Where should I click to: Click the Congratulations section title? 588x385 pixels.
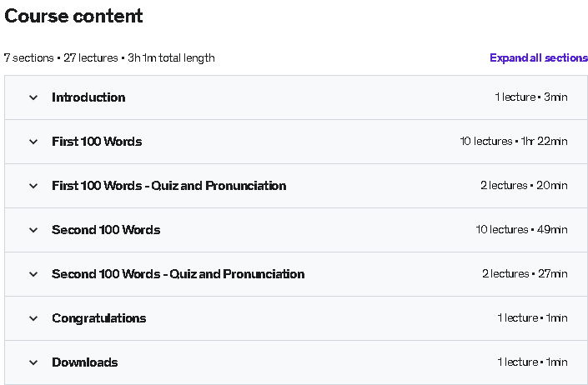[x=99, y=318]
